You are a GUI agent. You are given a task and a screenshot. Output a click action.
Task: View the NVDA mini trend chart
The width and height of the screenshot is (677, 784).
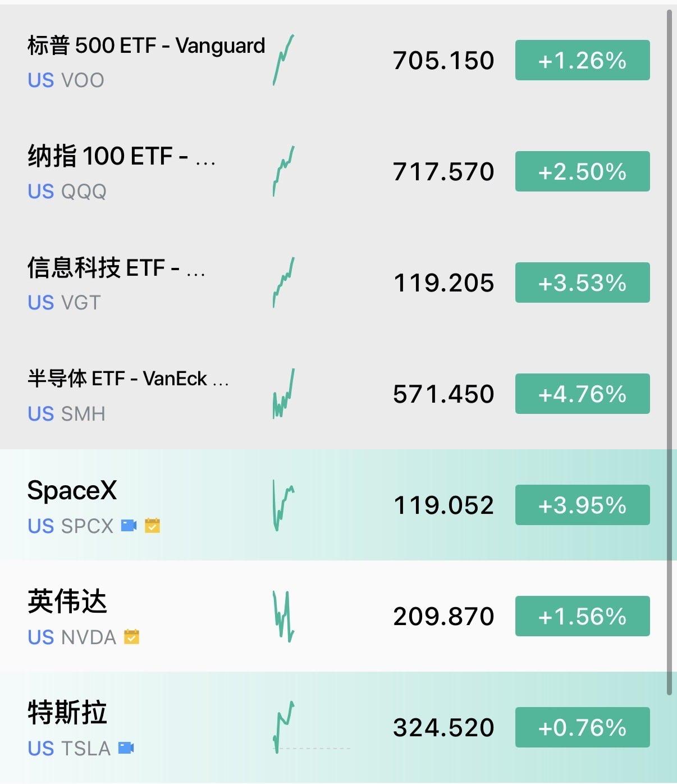(x=283, y=616)
